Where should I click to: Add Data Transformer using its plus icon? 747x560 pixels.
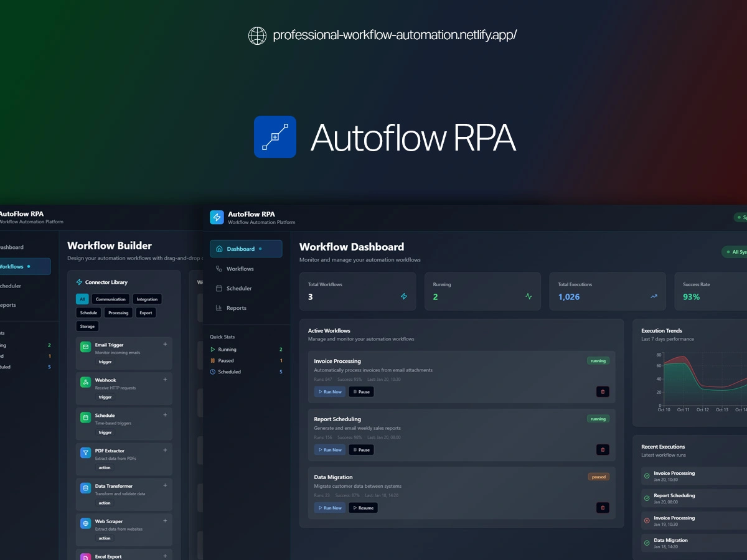165,485
